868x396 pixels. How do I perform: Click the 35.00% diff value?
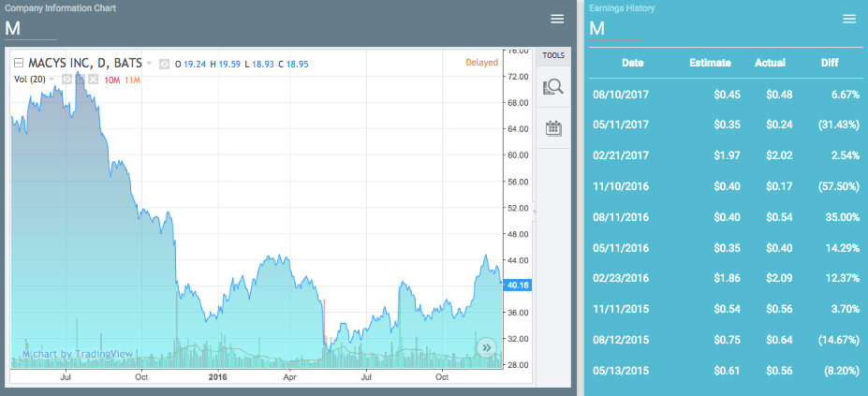click(x=842, y=217)
